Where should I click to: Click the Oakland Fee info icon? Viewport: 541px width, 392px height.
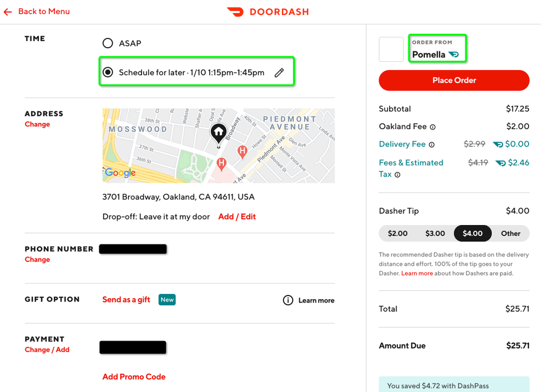click(x=433, y=127)
